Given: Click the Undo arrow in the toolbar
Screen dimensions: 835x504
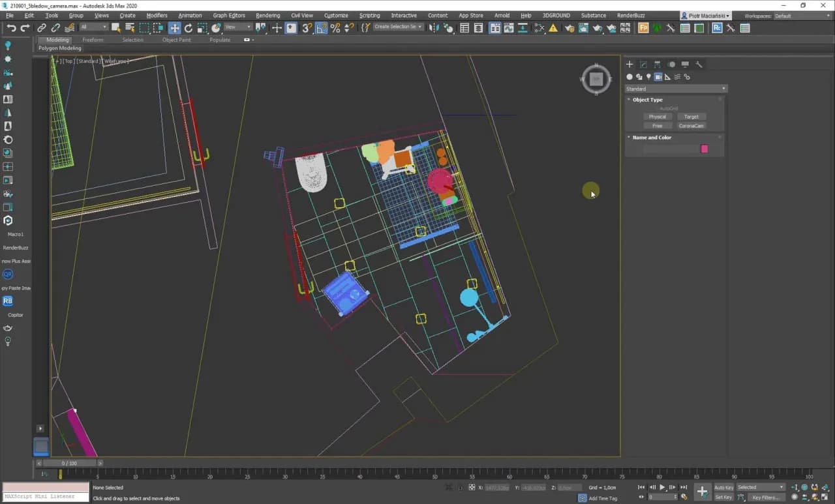Looking at the screenshot, I should (11, 28).
